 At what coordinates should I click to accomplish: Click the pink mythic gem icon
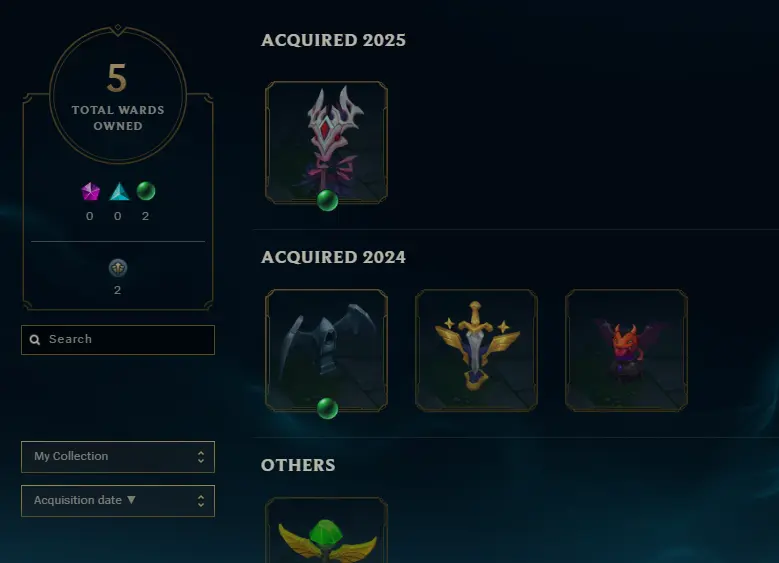90,191
